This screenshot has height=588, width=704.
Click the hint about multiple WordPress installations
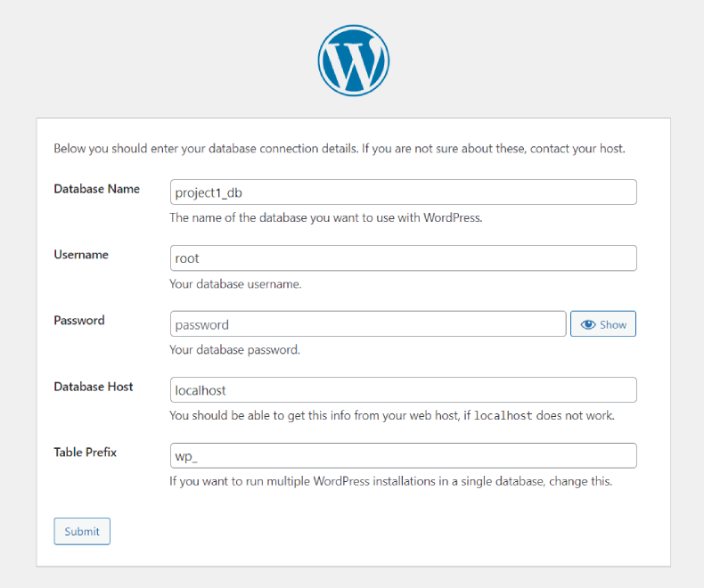(390, 481)
